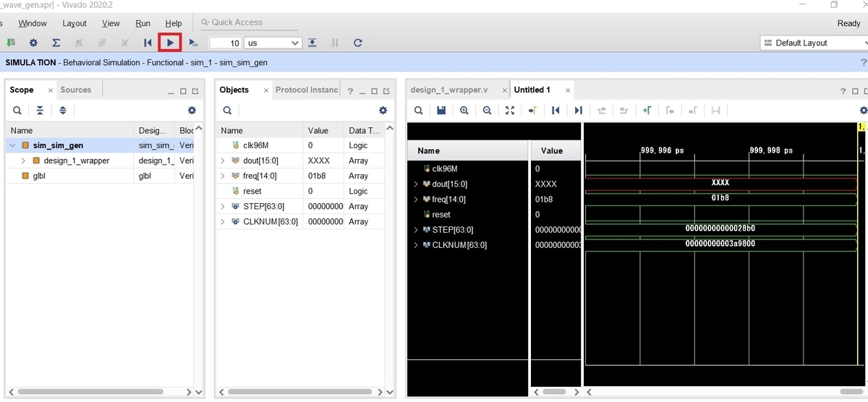Zoom out on the waveform
Image resolution: width=868 pixels, height=402 pixels.
pyautogui.click(x=487, y=111)
